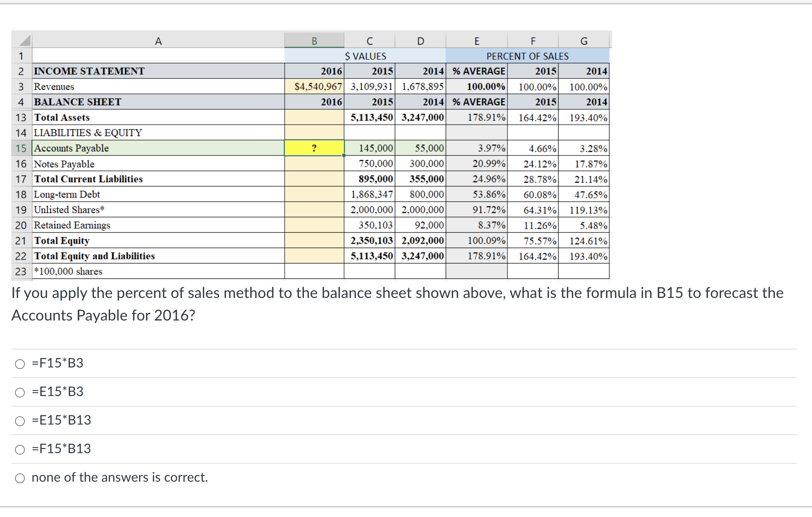This screenshot has width=812, height=517.
Task: Click the 'Retained Earnings' row label
Action: 158,225
